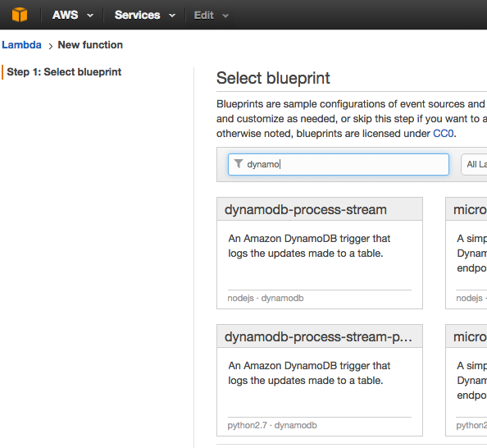Open the AWS dropdown menu

(x=73, y=15)
